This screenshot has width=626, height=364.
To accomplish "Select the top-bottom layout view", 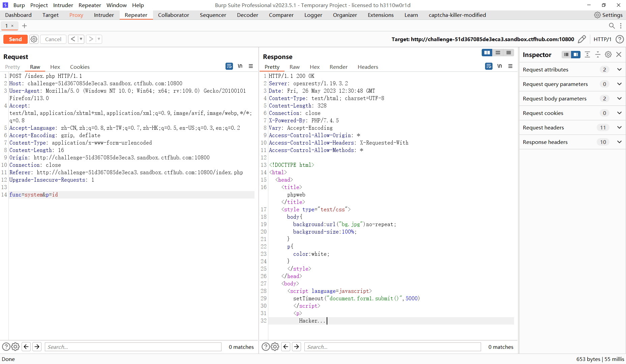I will [498, 53].
